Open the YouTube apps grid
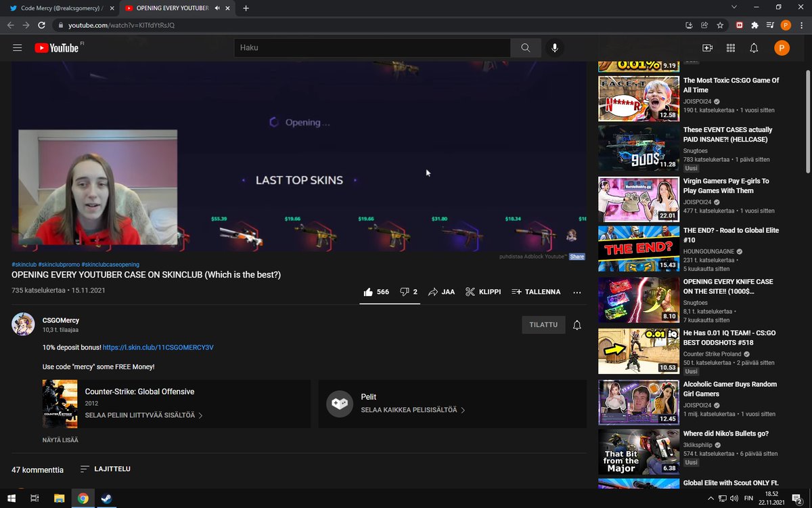 (731, 48)
